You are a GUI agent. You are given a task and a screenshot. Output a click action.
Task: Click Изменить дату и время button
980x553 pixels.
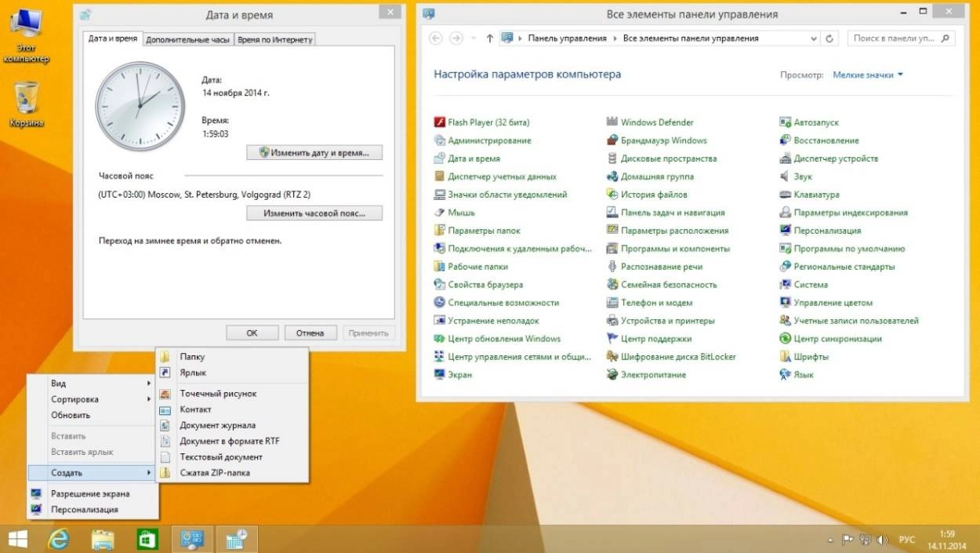314,153
